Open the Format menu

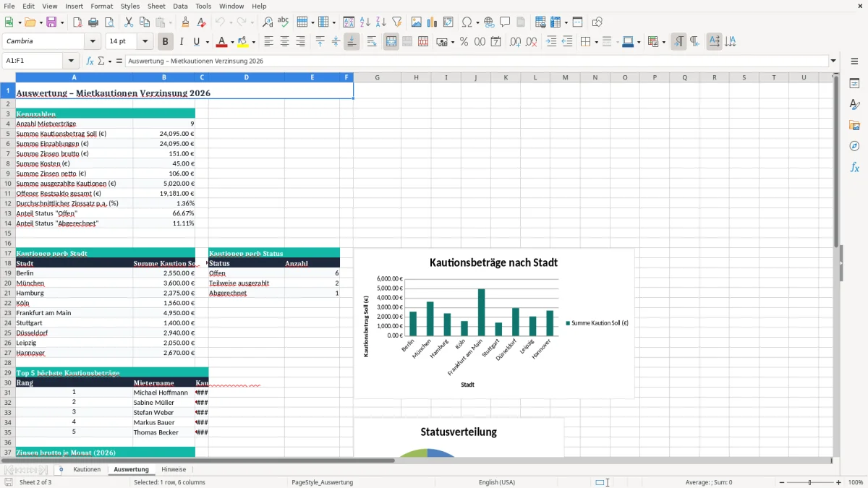(101, 6)
